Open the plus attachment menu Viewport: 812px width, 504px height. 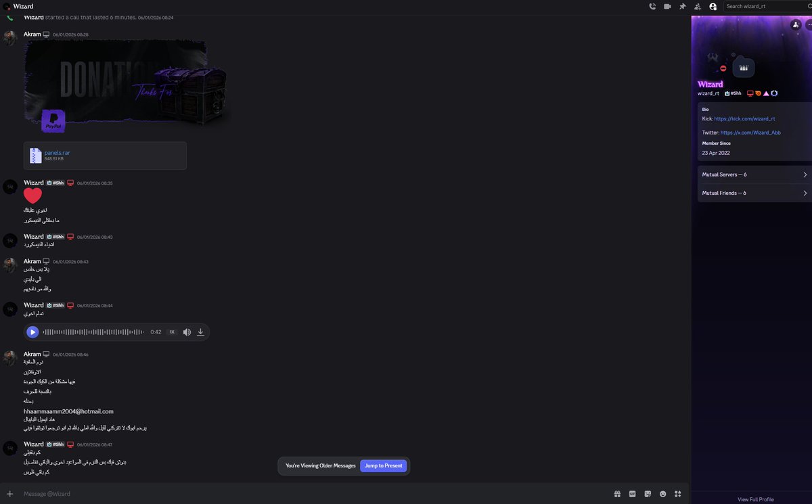9,494
